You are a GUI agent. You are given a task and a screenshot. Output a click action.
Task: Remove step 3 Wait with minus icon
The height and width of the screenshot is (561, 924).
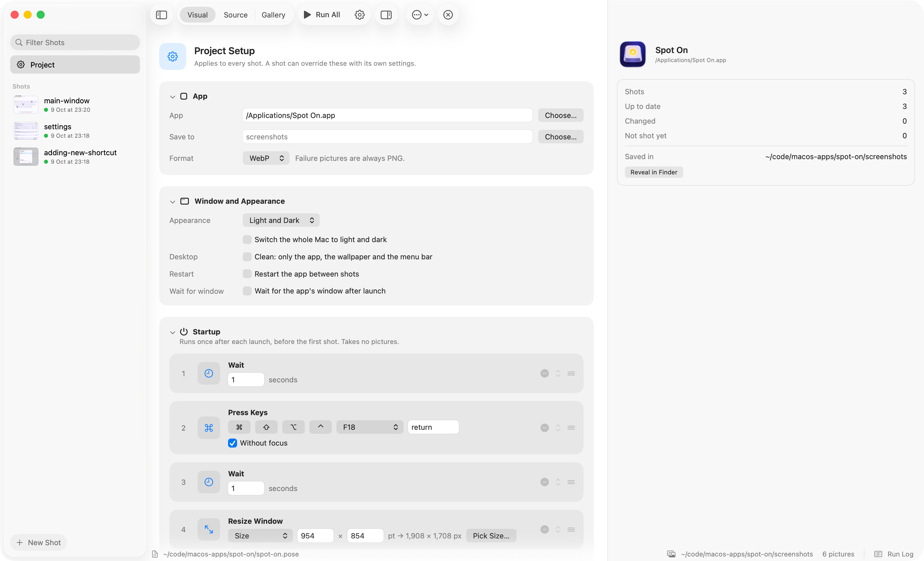point(544,482)
